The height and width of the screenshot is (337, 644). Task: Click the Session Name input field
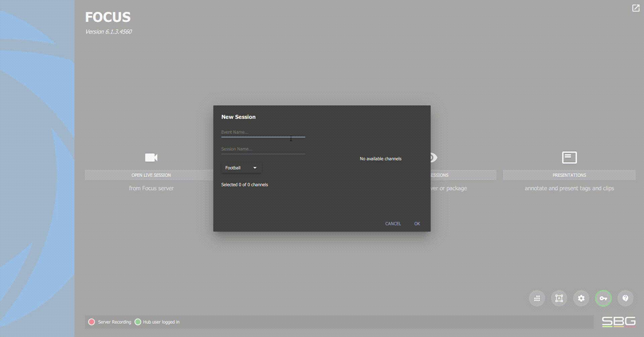263,149
